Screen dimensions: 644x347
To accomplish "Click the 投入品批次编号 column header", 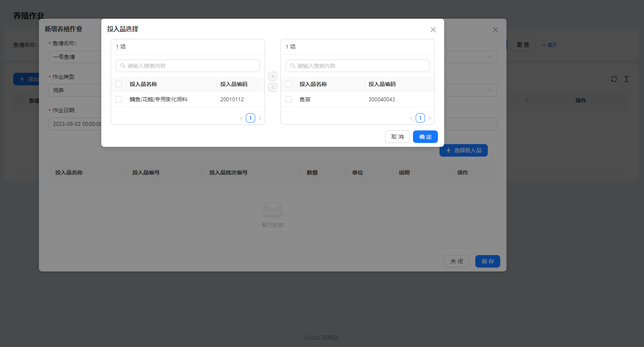I will click(228, 173).
